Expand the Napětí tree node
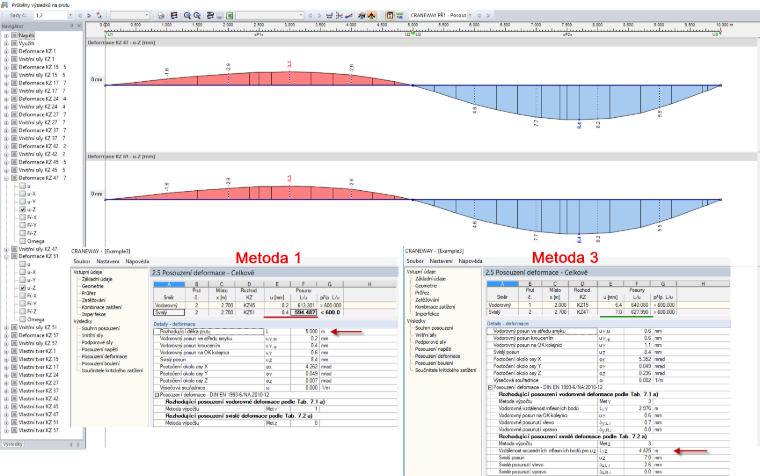This screenshot has height=476, width=760. point(6,35)
